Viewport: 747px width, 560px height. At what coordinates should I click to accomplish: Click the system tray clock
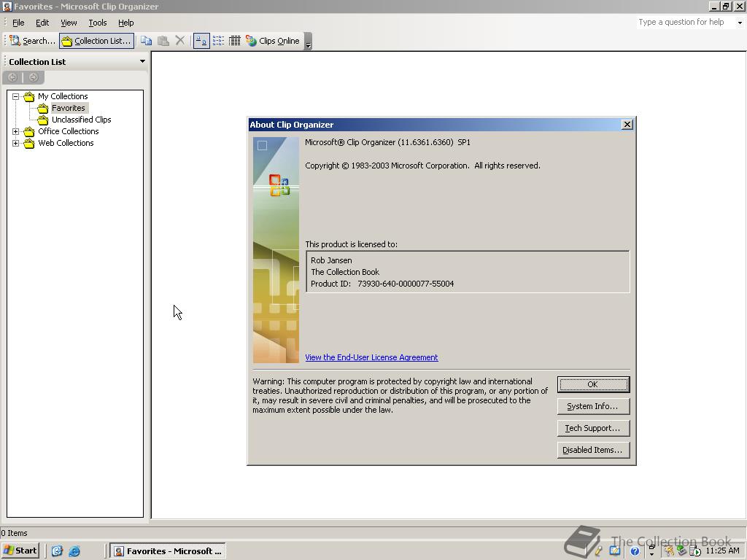point(722,551)
